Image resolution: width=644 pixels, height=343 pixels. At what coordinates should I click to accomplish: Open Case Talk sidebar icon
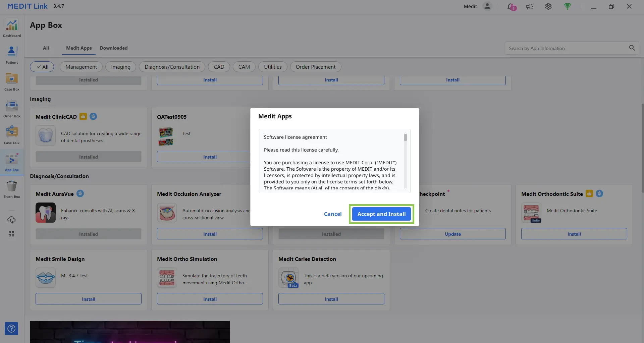(12, 135)
